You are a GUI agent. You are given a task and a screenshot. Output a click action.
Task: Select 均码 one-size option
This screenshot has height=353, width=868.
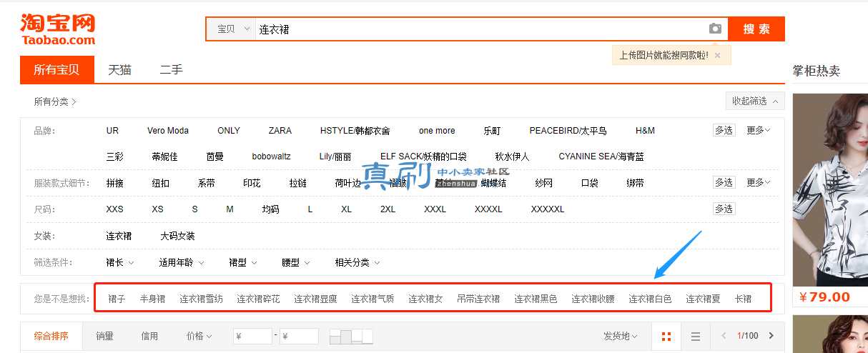click(x=270, y=209)
